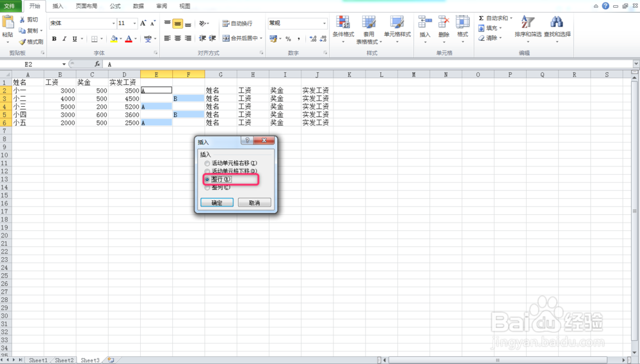640x364 pixels.
Task: Switch to the Page Layout tab
Action: click(x=86, y=6)
